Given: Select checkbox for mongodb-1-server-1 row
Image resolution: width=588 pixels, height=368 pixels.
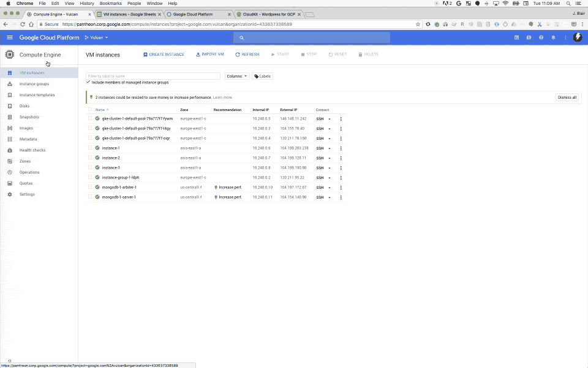Looking at the screenshot, I should (x=90, y=197).
